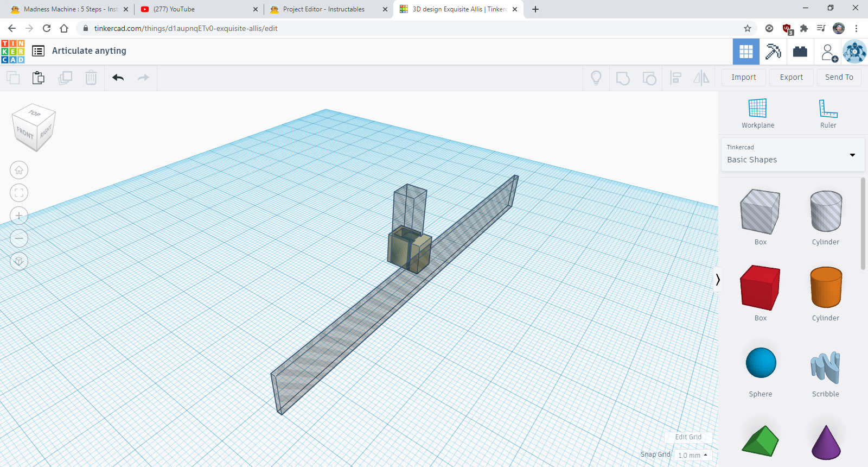Open the Chrome three-dot menu
Screen dimensions: 868x467
856,28
